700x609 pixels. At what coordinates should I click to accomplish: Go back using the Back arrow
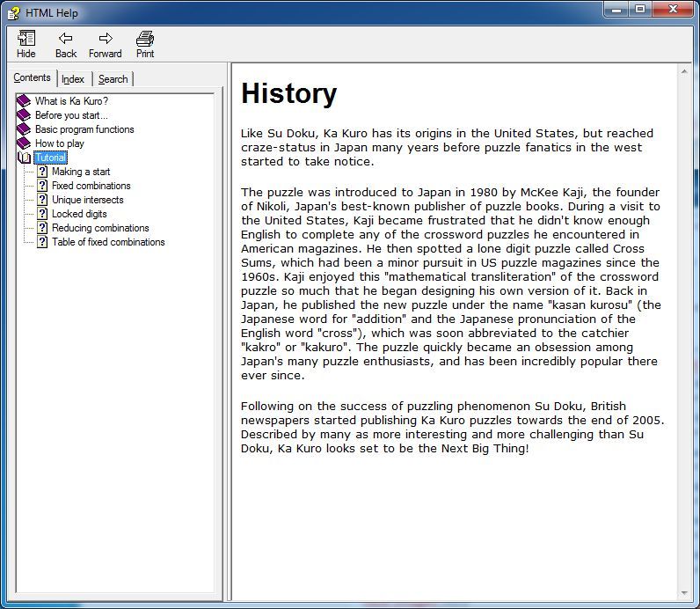coord(66,39)
